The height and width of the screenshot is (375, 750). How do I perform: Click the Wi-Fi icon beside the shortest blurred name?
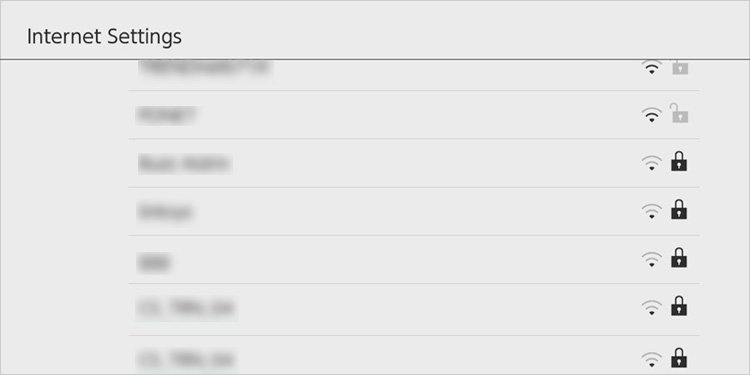pyautogui.click(x=651, y=260)
